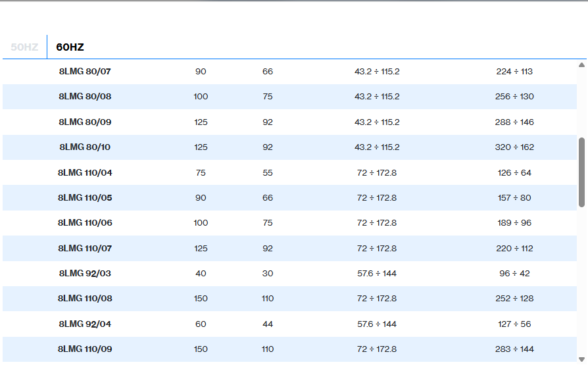Click the 8LMG 110/09 model name
The image size is (588, 373).
click(x=85, y=349)
